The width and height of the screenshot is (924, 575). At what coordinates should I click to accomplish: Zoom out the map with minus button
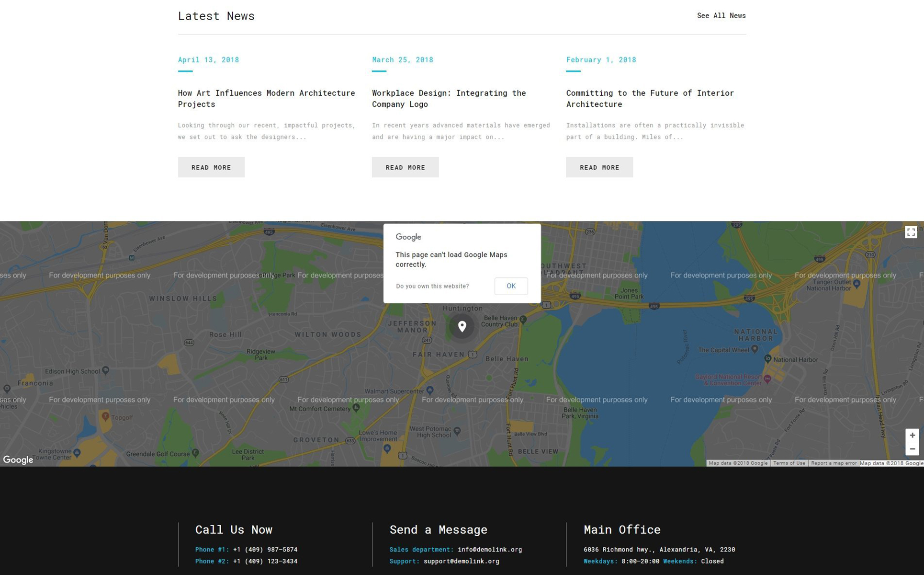click(912, 449)
